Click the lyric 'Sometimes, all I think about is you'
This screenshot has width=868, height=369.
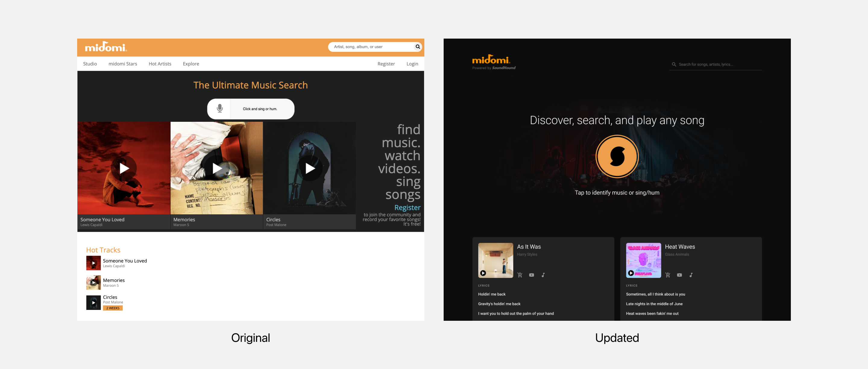[656, 294]
